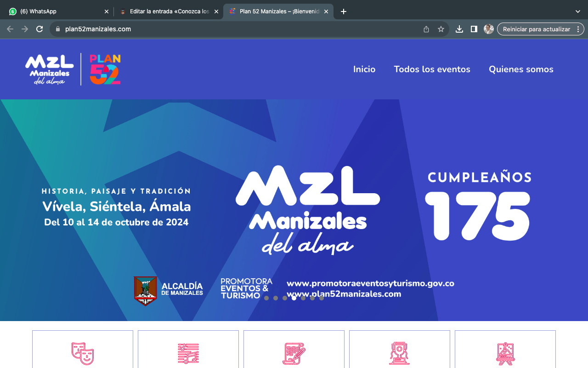The image size is (588, 368).
Task: Click the Cumpleaños 175 banner slide
Action: [x=294, y=210]
